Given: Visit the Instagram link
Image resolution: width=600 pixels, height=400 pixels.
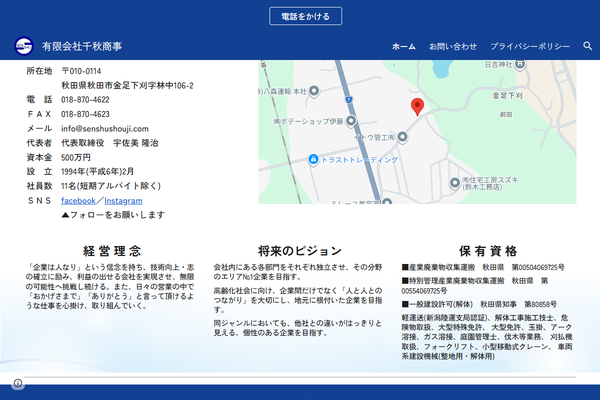Looking at the screenshot, I should [123, 201].
